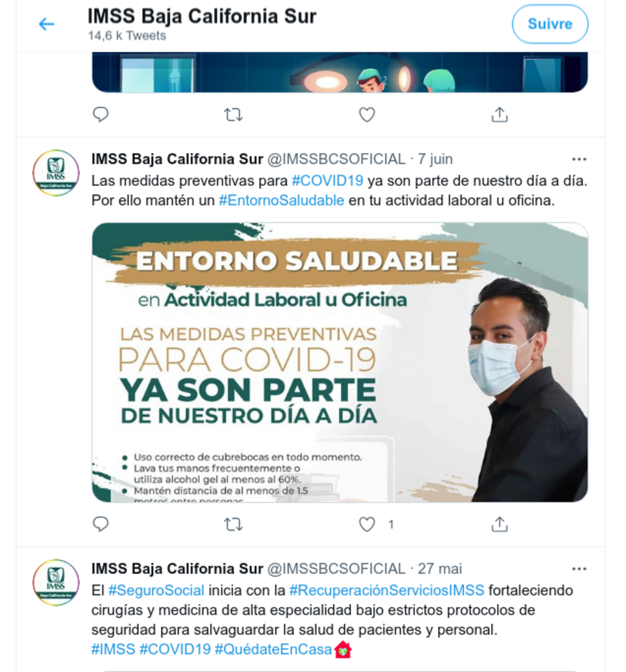Go back using the left arrow icon
Screen dimensions: 626x672
click(47, 24)
